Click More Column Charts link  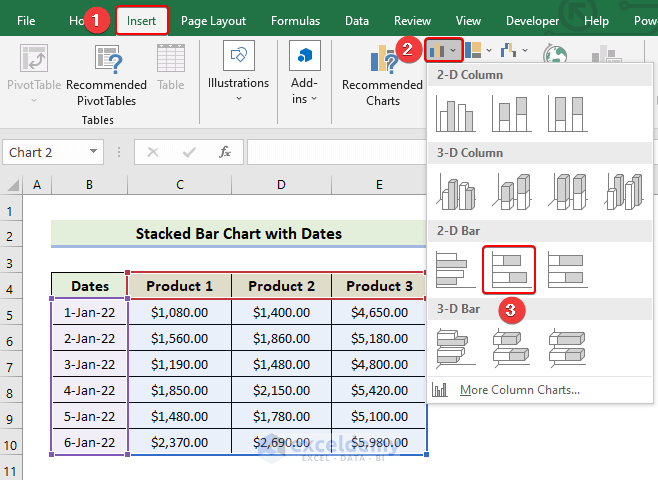pos(518,390)
